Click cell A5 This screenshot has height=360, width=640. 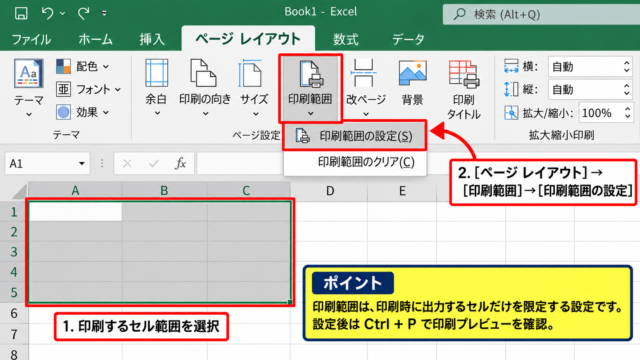tap(76, 292)
